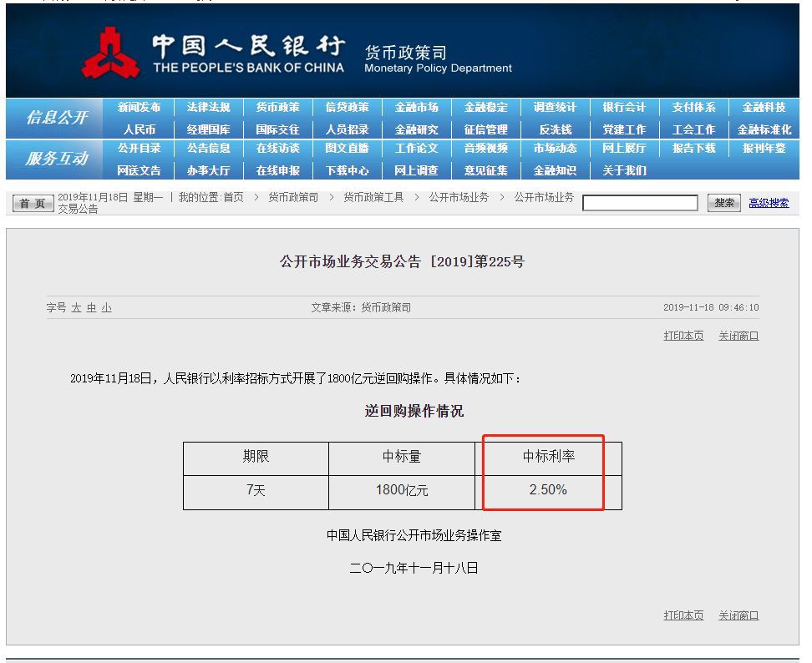Click 打印本页 beneath the signature date
Viewport: 812px width, 663px height.
coord(683,615)
